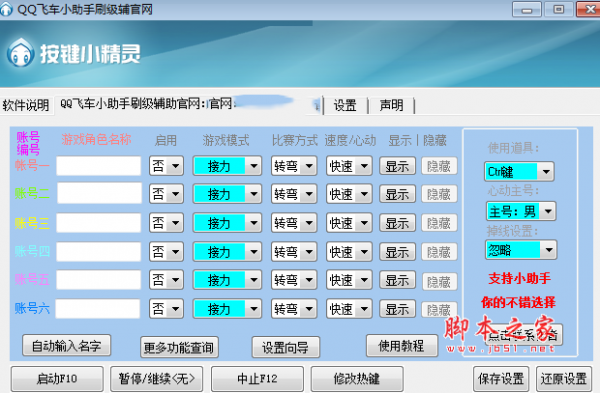Expand 游戏模式 接力 dropdown for 账号二

(x=227, y=194)
